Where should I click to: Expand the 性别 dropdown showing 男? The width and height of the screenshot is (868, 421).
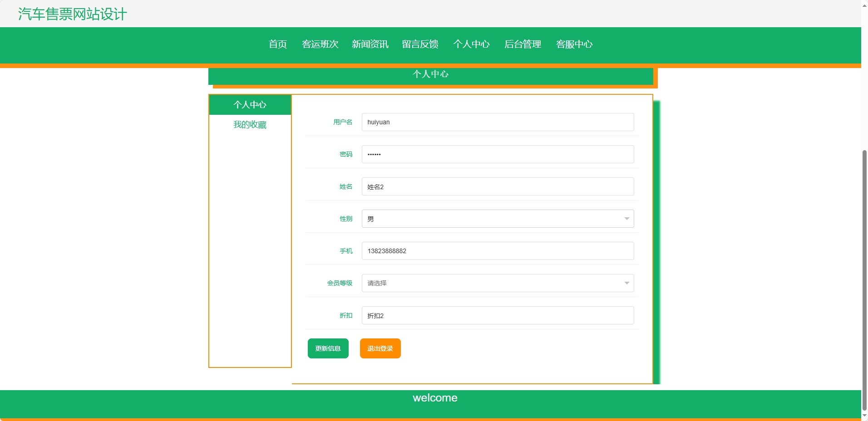497,218
